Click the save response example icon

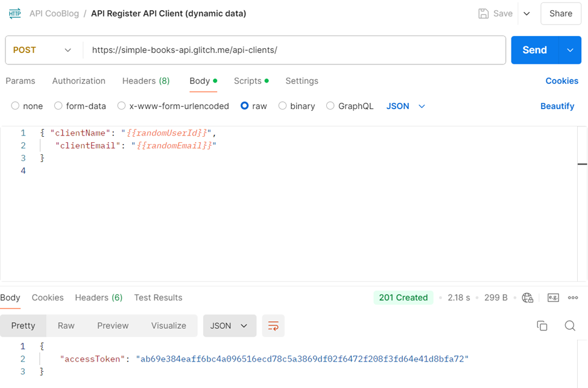(553, 298)
